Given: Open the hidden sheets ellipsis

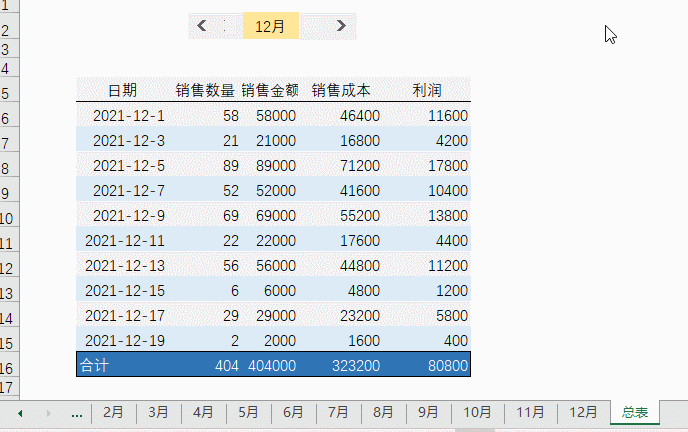Looking at the screenshot, I should (x=77, y=413).
